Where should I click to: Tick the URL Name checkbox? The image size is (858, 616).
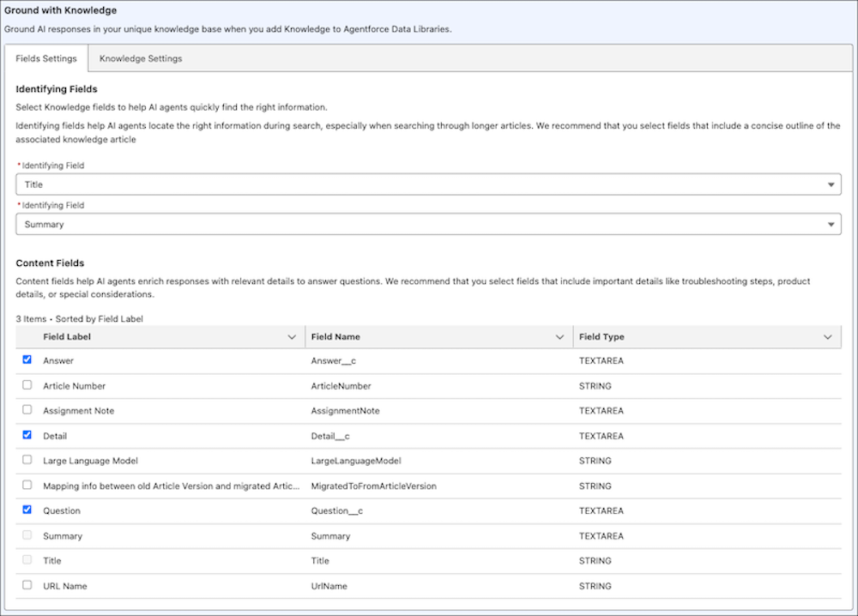click(x=27, y=585)
